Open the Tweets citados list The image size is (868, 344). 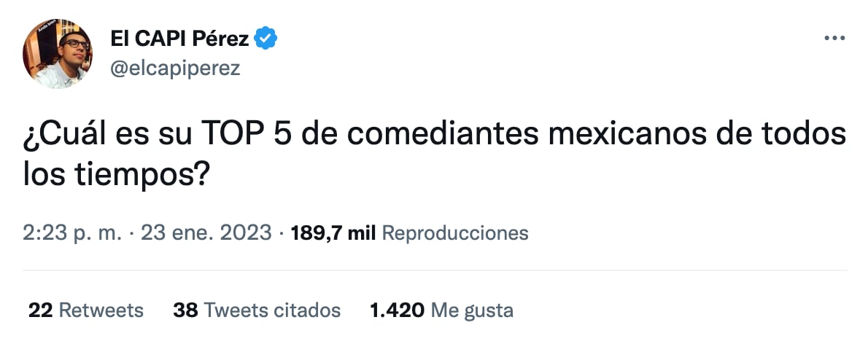tap(272, 310)
